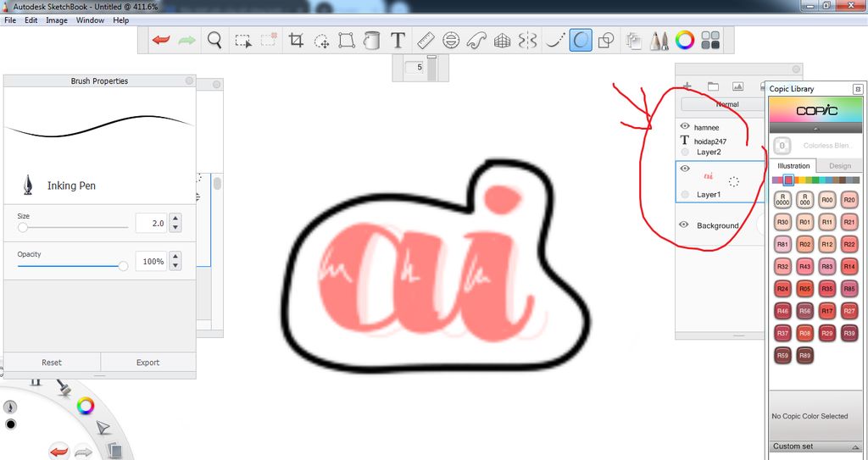Screen dimensions: 868x460
Task: Open the Draw Styles shapes tool
Action: click(x=606, y=41)
